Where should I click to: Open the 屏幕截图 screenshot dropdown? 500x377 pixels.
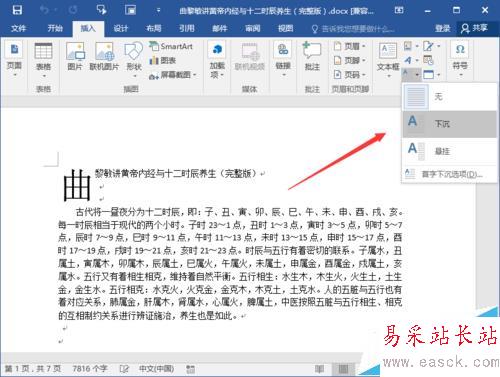[173, 75]
